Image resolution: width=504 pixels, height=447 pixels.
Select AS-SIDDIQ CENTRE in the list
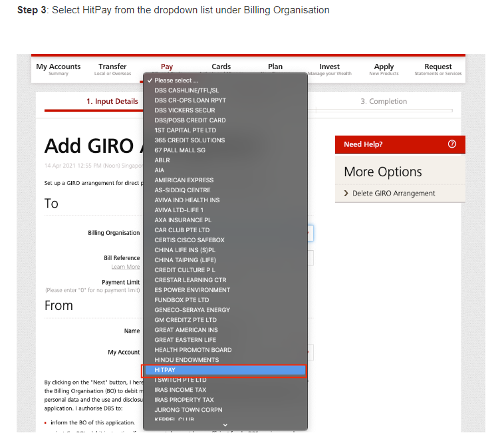[225, 190]
